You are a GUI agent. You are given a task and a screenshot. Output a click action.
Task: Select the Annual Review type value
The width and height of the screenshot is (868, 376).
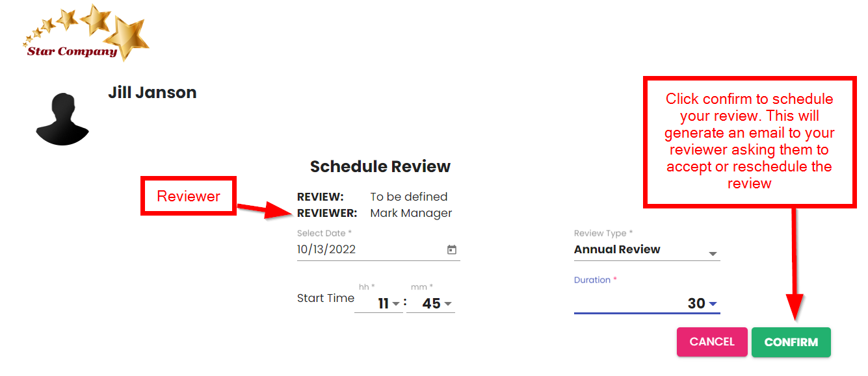click(617, 249)
